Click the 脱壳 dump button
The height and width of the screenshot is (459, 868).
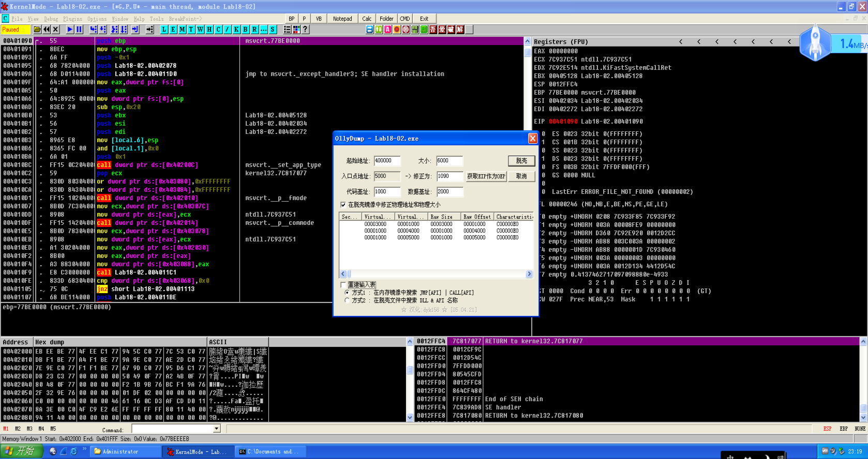521,161
